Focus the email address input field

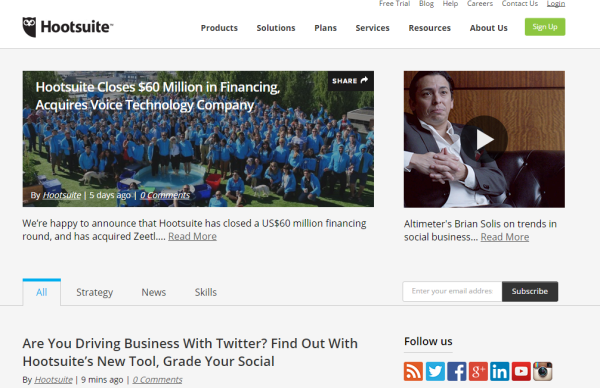[452, 291]
